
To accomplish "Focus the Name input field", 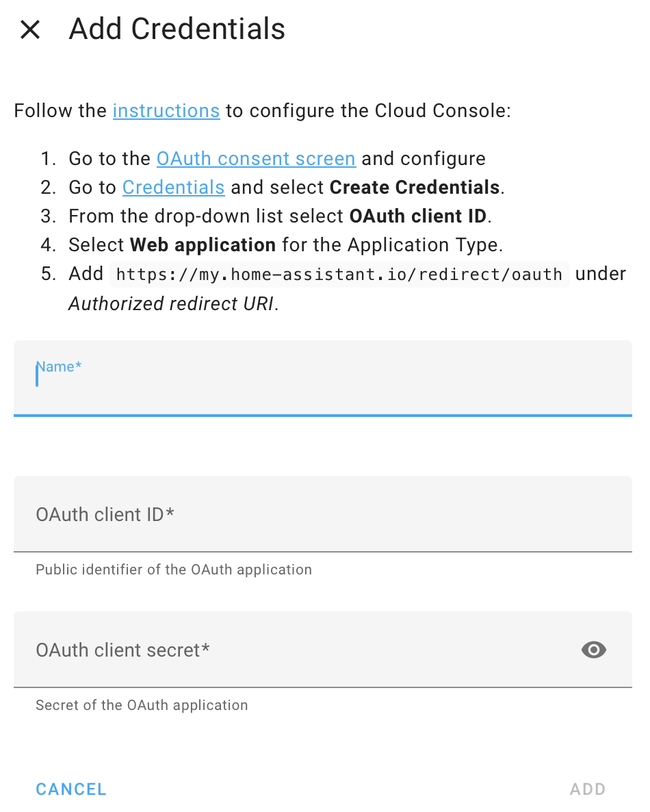I will pyautogui.click(x=323, y=378).
